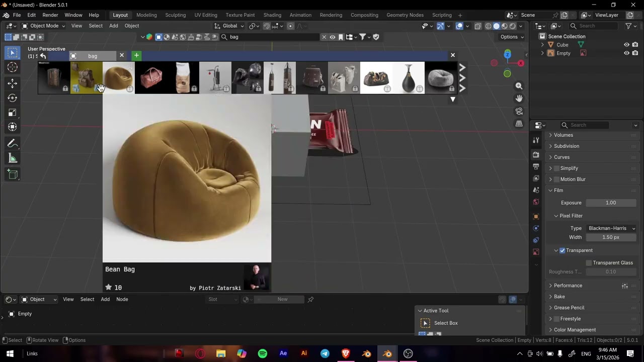Open After Effects from the taskbar
Screen dimensions: 644x362
point(283,353)
